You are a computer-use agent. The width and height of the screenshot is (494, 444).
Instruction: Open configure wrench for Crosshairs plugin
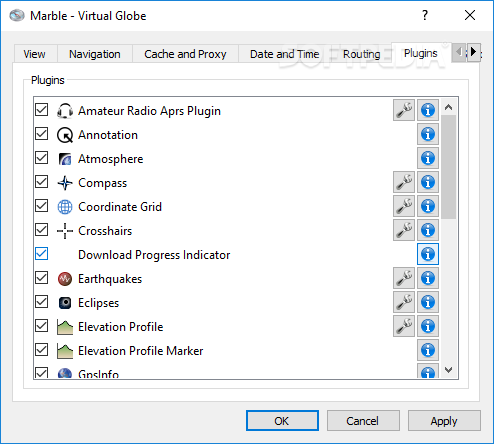[404, 230]
